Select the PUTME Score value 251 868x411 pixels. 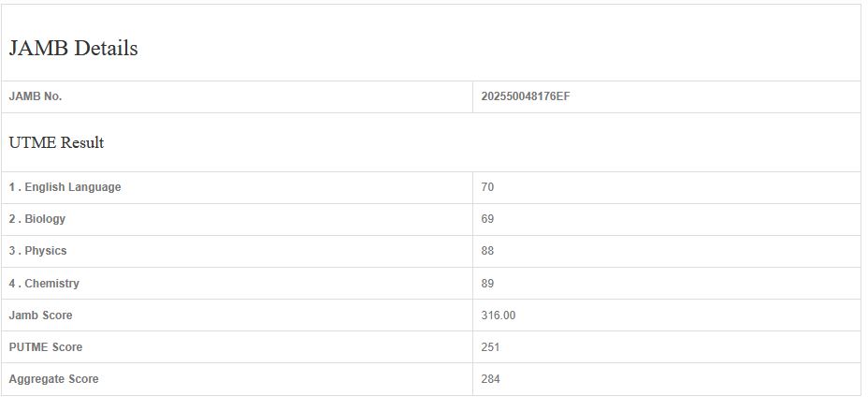tap(490, 347)
